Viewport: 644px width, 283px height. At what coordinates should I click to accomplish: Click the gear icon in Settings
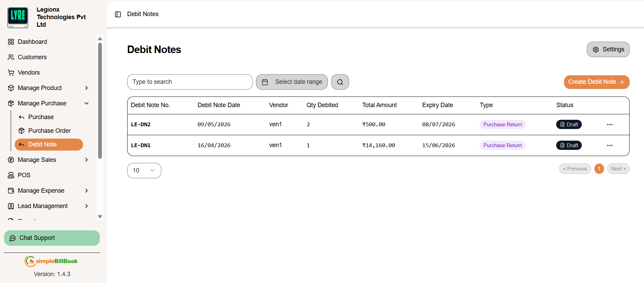596,50
